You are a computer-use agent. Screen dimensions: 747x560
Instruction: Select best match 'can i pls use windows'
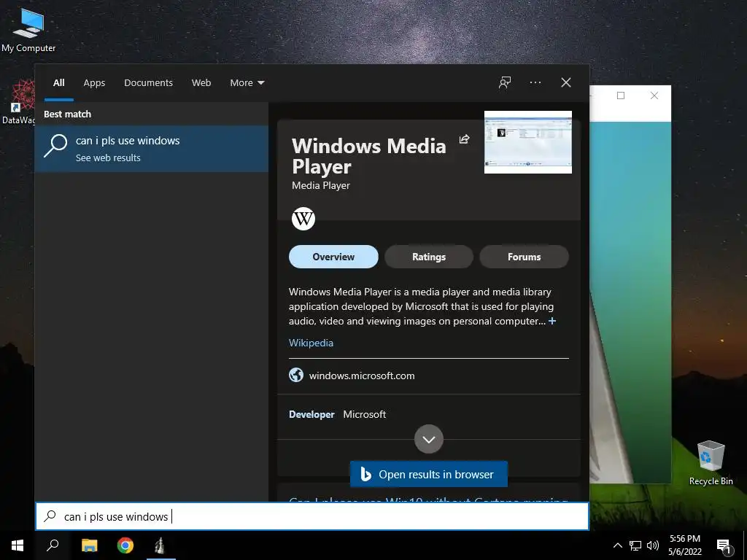point(152,149)
